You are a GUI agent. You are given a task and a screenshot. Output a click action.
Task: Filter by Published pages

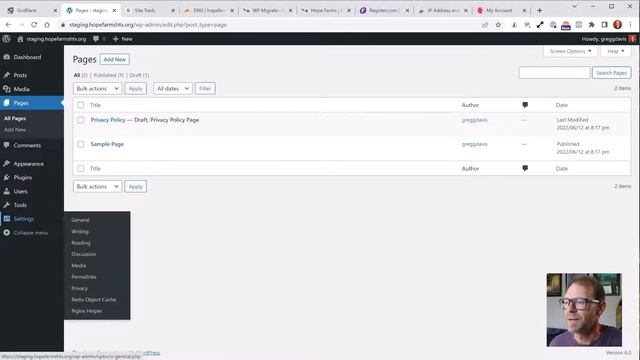pyautogui.click(x=109, y=75)
